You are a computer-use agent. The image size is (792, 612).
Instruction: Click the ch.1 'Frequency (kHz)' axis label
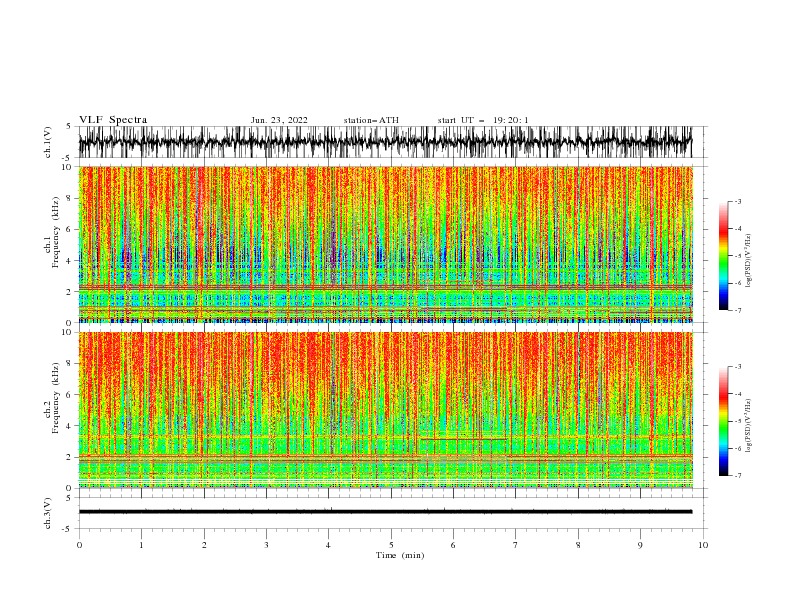(x=56, y=232)
